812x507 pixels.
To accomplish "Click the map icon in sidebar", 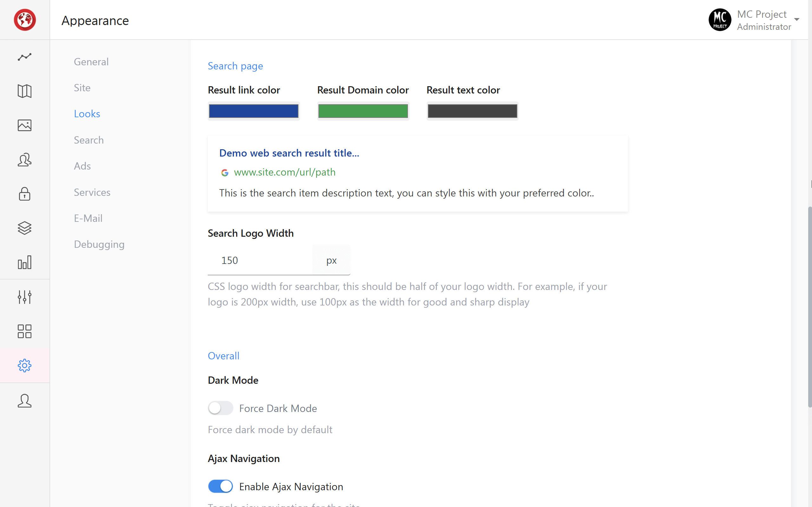I will [24, 91].
